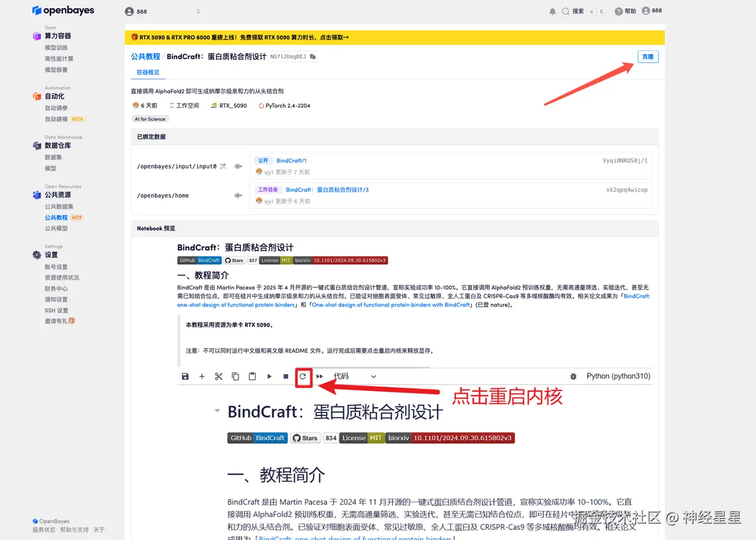Viewport: 756px width, 540px height.
Task: Open 数据集 in sidebar
Action: click(53, 157)
